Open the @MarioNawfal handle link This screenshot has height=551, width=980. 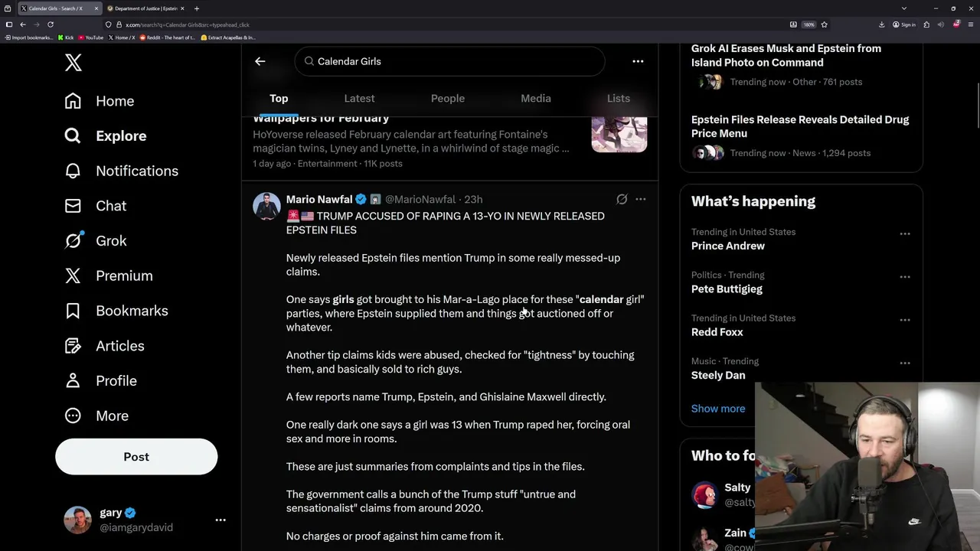coord(420,200)
